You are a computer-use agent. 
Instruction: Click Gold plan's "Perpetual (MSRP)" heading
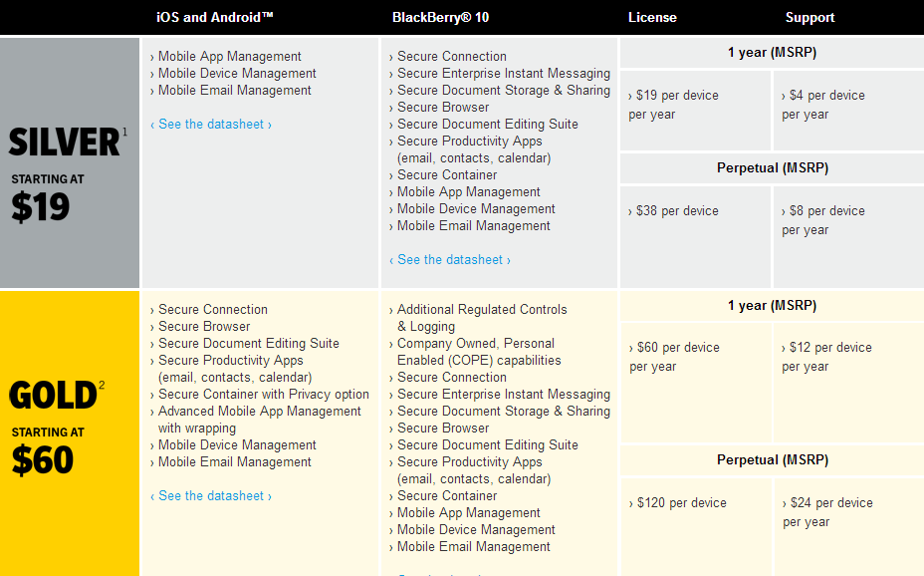click(773, 459)
